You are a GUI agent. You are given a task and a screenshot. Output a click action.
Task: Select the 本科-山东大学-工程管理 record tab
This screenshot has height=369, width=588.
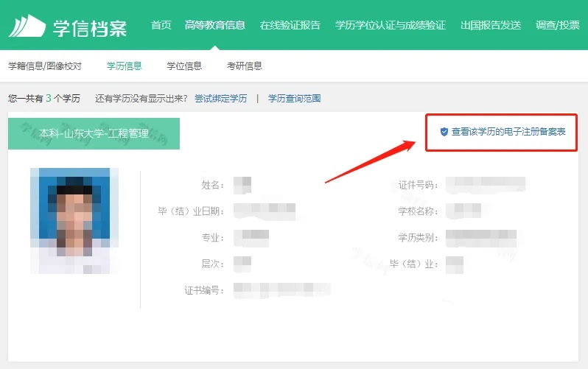pyautogui.click(x=94, y=133)
